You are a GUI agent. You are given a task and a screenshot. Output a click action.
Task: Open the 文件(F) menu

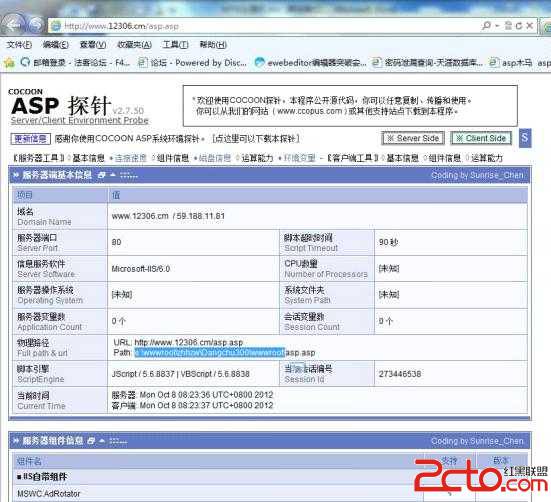19,45
